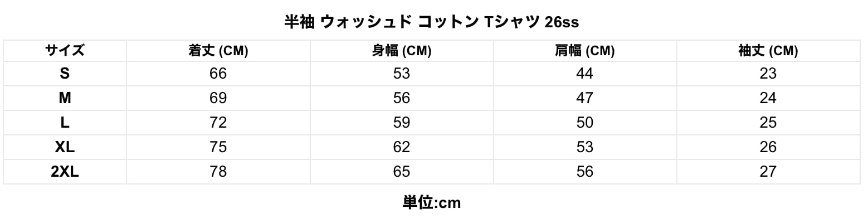Click the 肩幅 (CM) column header
Viewport: 868px width, 223px height.
click(585, 51)
